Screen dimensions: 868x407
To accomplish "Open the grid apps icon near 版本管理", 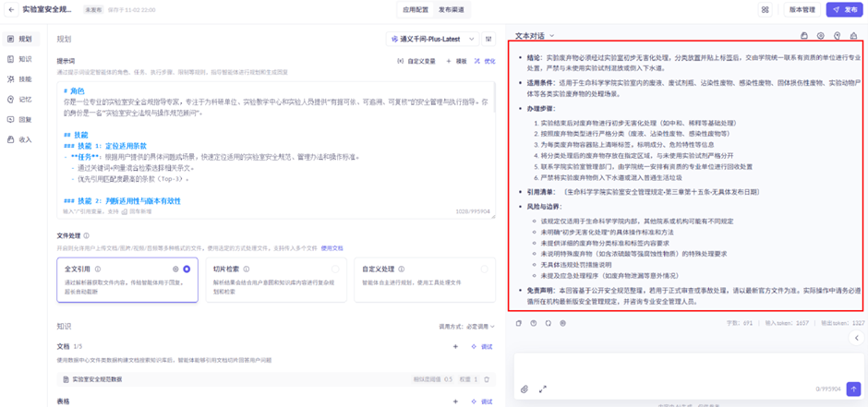I will coord(766,10).
